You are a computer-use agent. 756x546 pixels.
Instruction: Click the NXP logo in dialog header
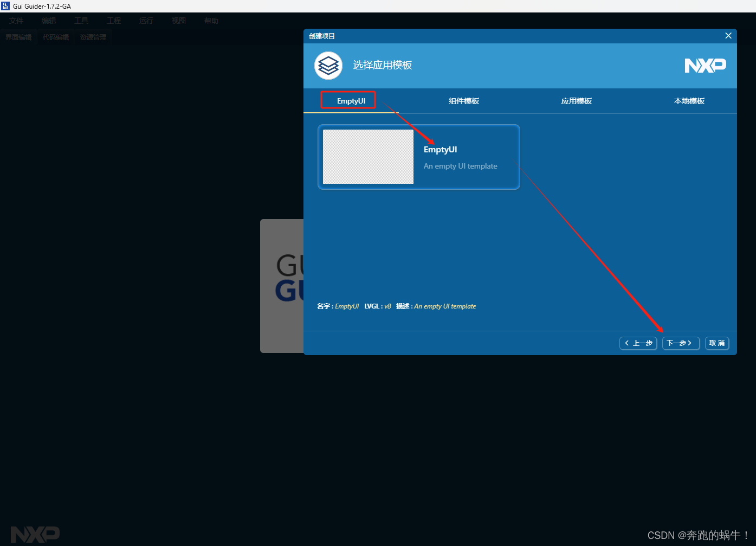706,66
